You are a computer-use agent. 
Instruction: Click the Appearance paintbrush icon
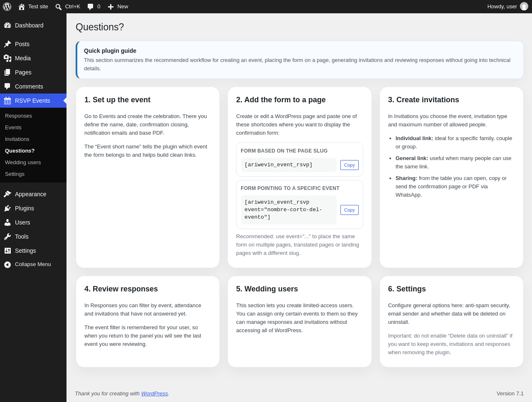7,194
